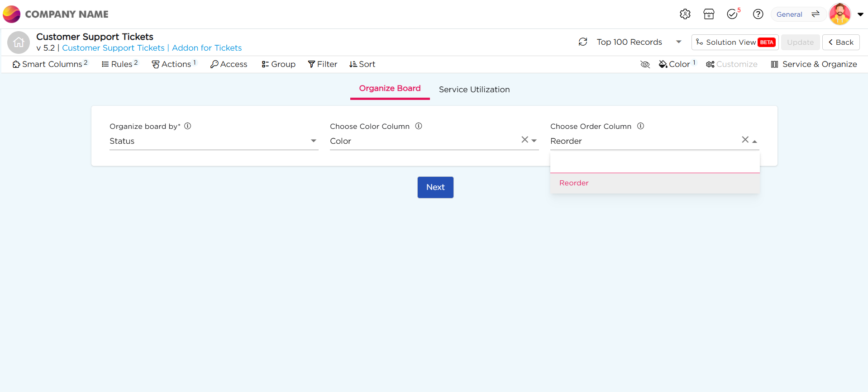
Task: Open the Smart Columns menu
Action: (x=50, y=64)
